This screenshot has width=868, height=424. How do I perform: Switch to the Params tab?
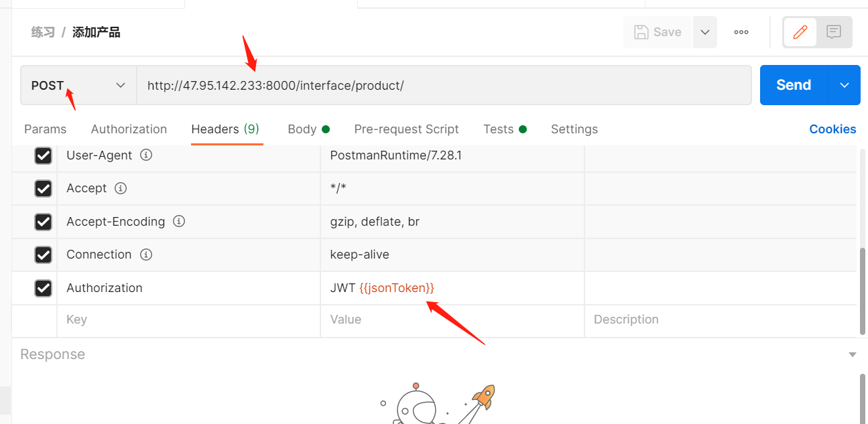pos(45,129)
